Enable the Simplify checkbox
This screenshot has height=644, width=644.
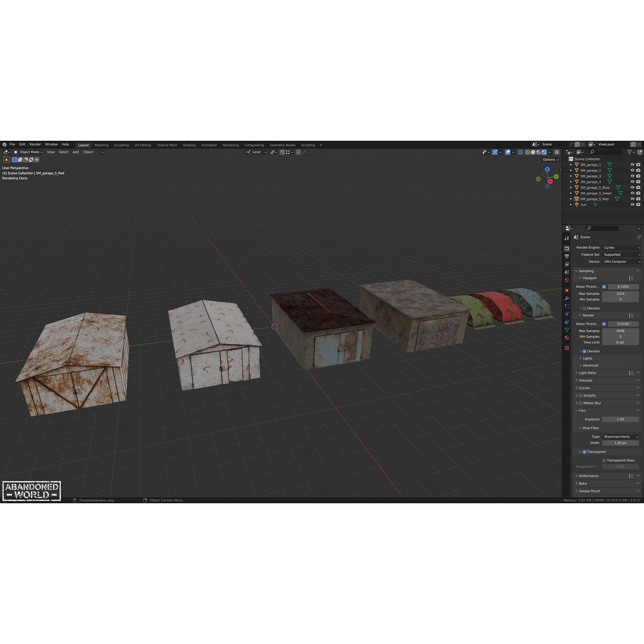pos(580,395)
